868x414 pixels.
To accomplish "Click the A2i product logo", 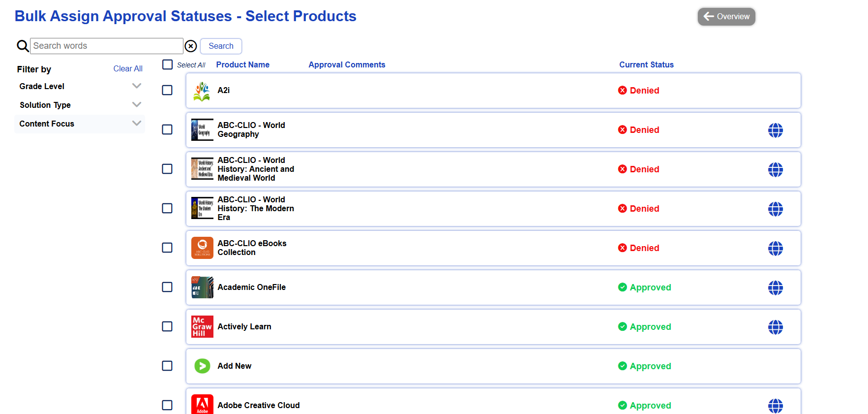I will 202,91.
